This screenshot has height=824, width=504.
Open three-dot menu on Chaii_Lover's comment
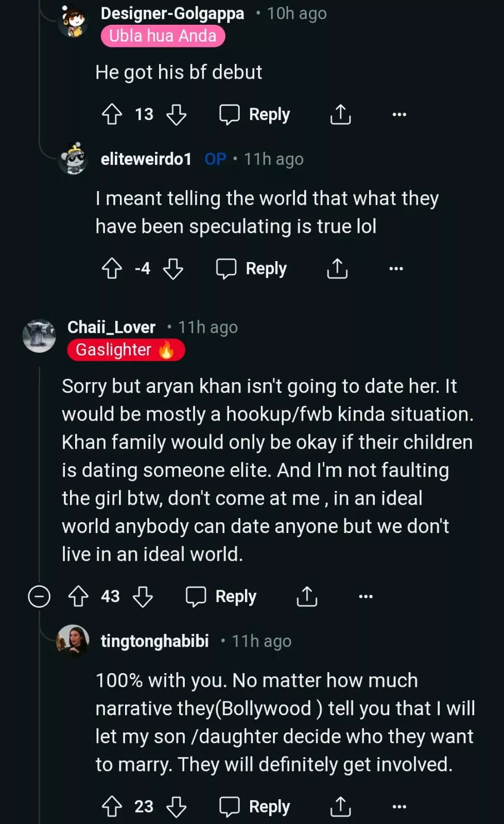pyautogui.click(x=366, y=596)
